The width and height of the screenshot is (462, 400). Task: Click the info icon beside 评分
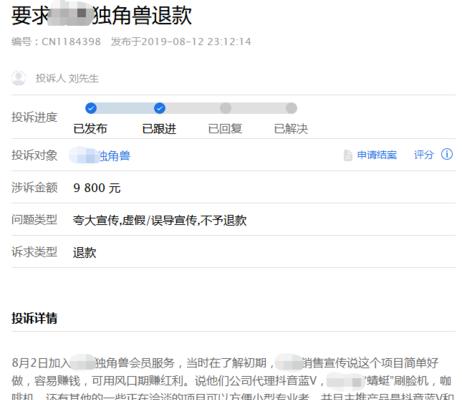(x=447, y=154)
